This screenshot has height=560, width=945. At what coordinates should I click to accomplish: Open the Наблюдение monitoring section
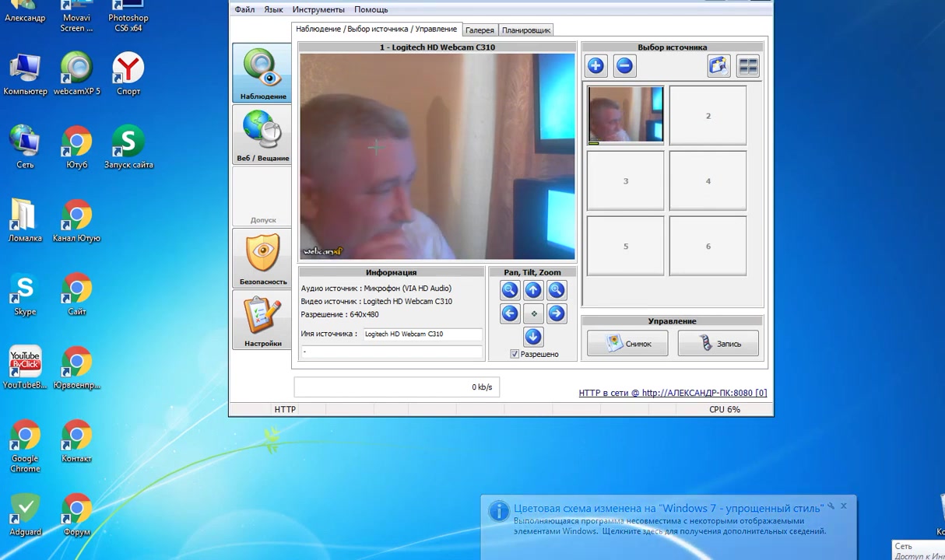pos(262,73)
